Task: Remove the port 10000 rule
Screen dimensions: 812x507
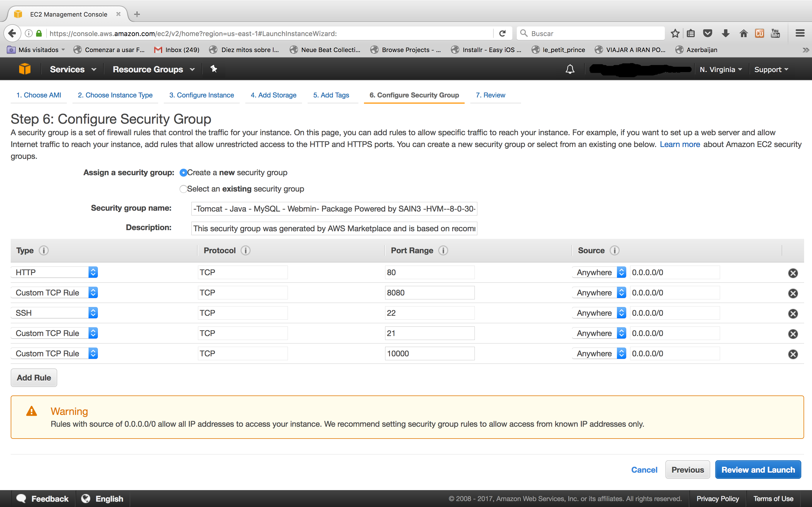Action: (x=793, y=354)
